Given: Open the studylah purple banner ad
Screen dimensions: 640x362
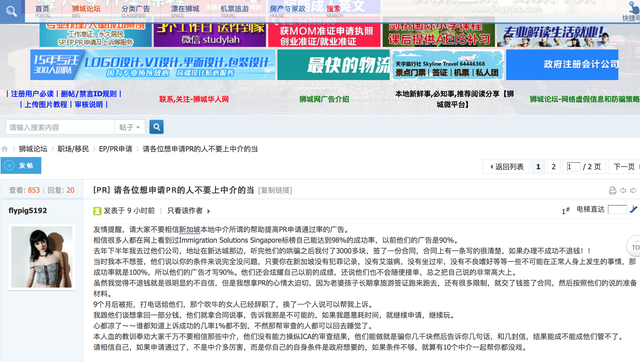Looking at the screenshot, I should coord(210,35).
